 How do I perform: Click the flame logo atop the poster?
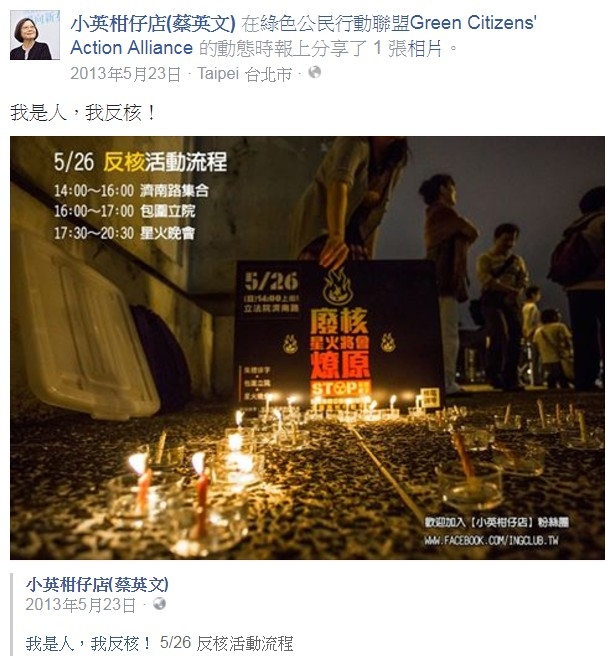coord(338,287)
